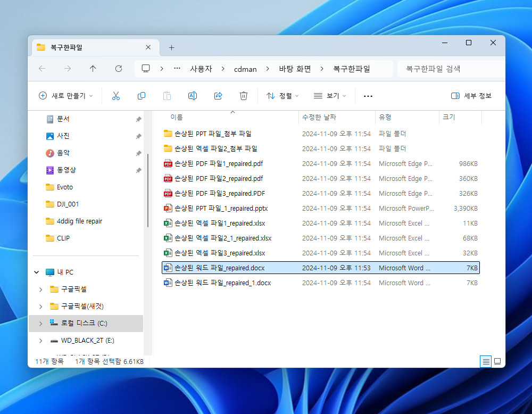Open 동영상 in the sidebar
This screenshot has height=414, width=532.
tap(66, 170)
